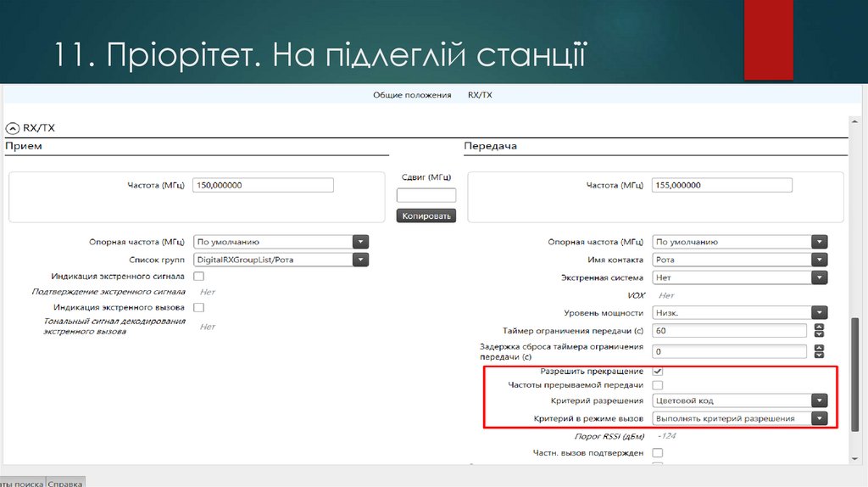Open Список групп dropdown
868x487 pixels.
click(360, 260)
